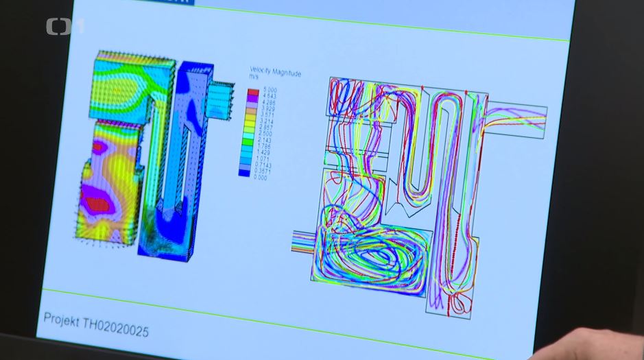644x360 pixels.
Task: Select the 0.7143 legend value
Action: pos(263,165)
